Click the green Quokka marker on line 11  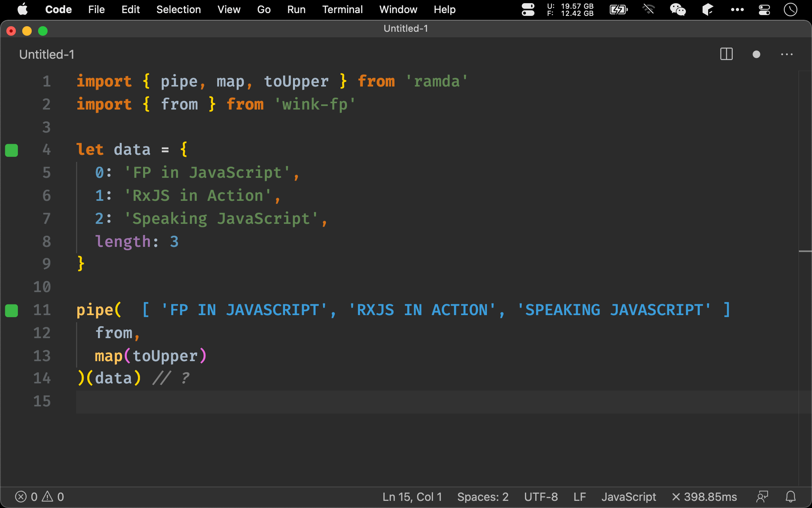11,310
